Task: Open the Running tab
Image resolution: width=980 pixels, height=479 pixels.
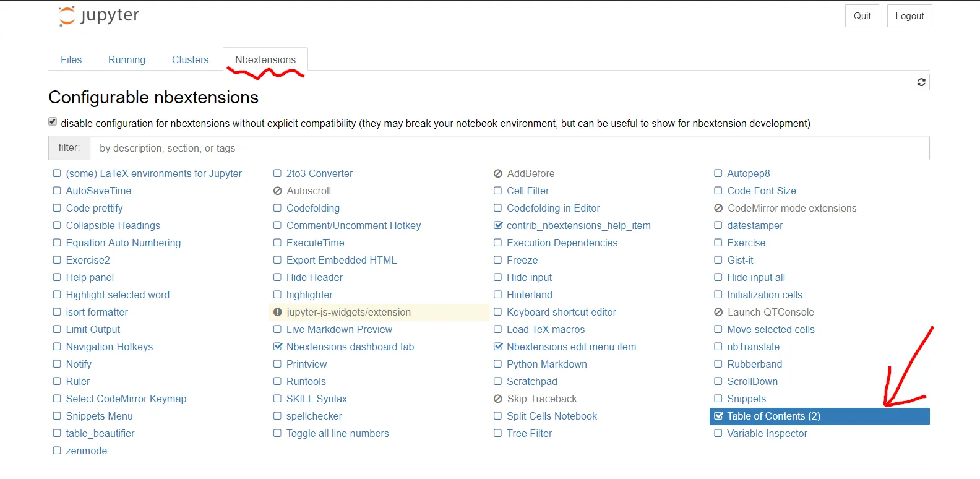Action: (x=127, y=59)
